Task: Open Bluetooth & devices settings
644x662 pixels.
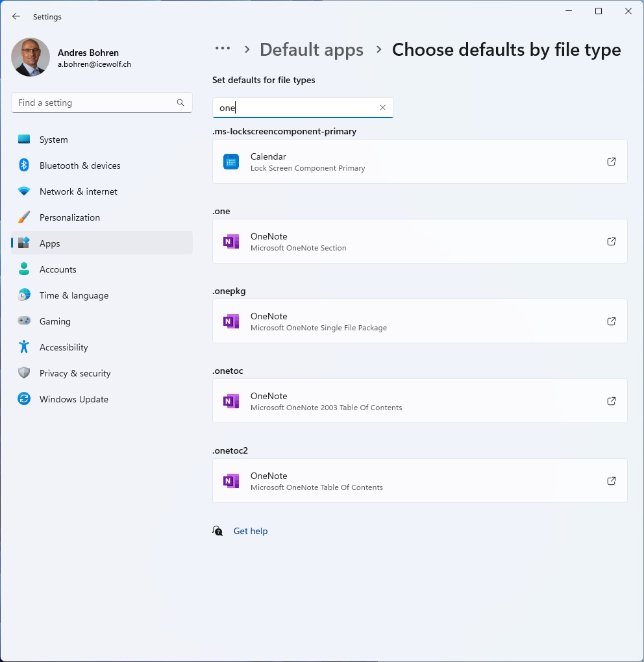Action: tap(102, 165)
